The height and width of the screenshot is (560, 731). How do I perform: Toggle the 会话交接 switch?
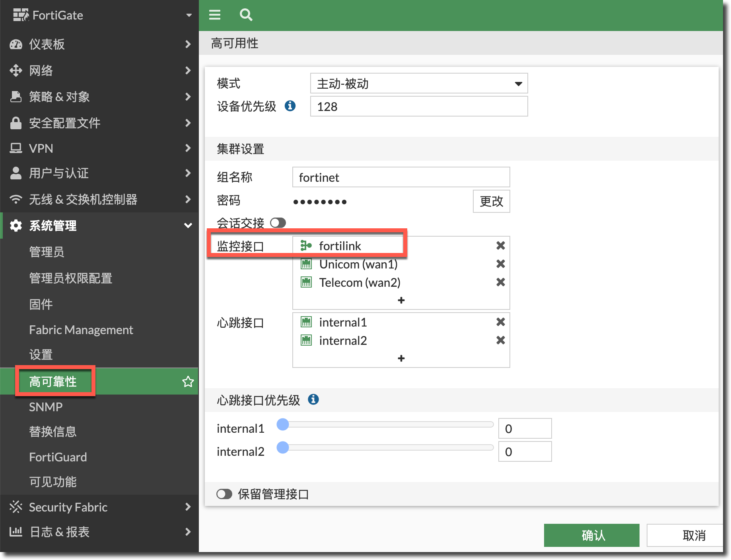pyautogui.click(x=278, y=223)
